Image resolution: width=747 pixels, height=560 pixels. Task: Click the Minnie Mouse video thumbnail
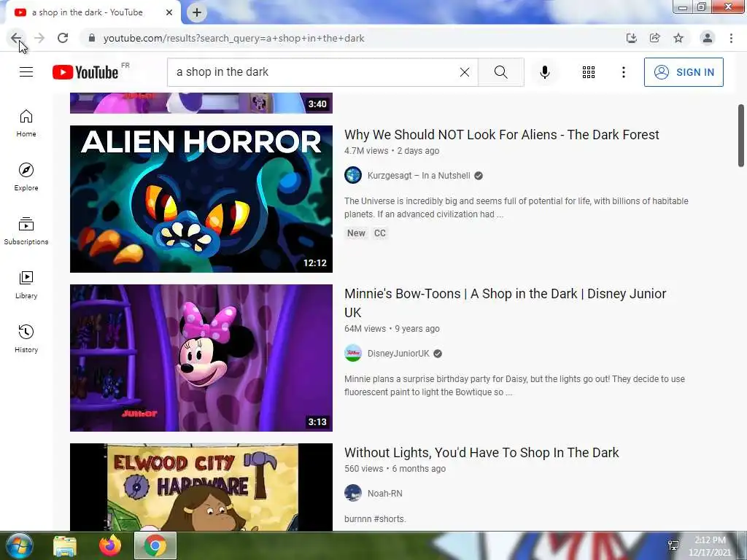pyautogui.click(x=201, y=358)
